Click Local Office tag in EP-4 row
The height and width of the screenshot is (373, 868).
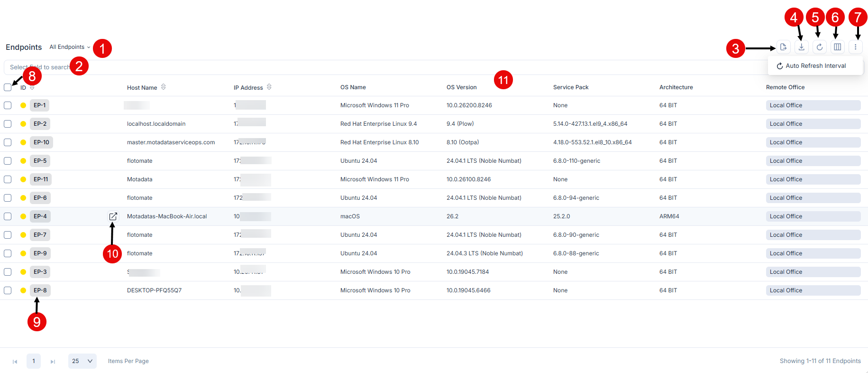(x=813, y=216)
